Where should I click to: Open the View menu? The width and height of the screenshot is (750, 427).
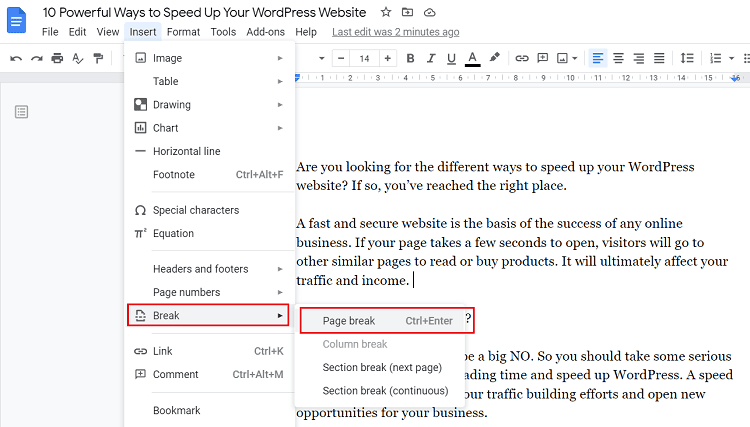point(108,32)
